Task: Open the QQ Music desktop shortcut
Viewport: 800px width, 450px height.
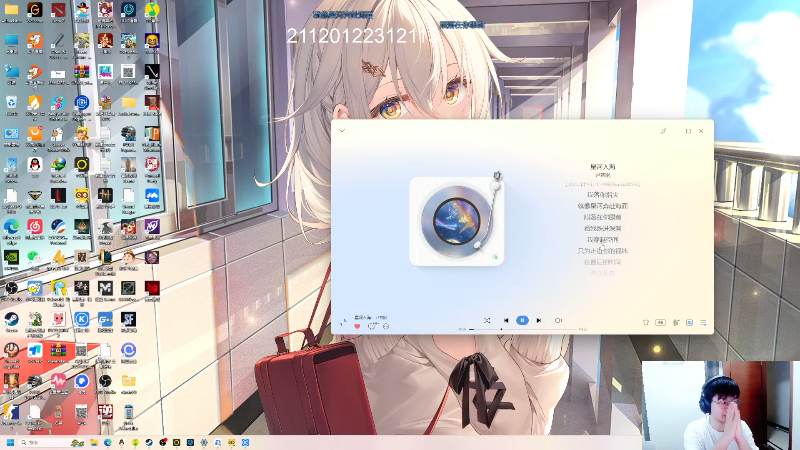Action: 152,12
